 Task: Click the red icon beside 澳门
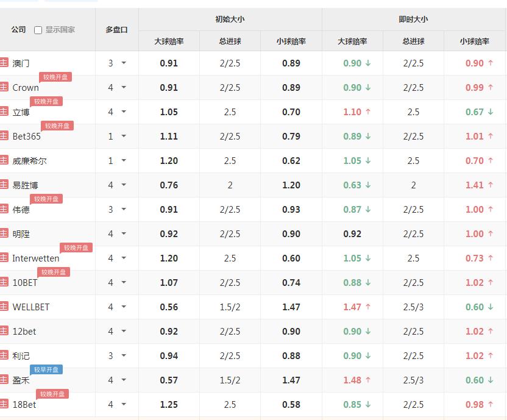coord(4,62)
